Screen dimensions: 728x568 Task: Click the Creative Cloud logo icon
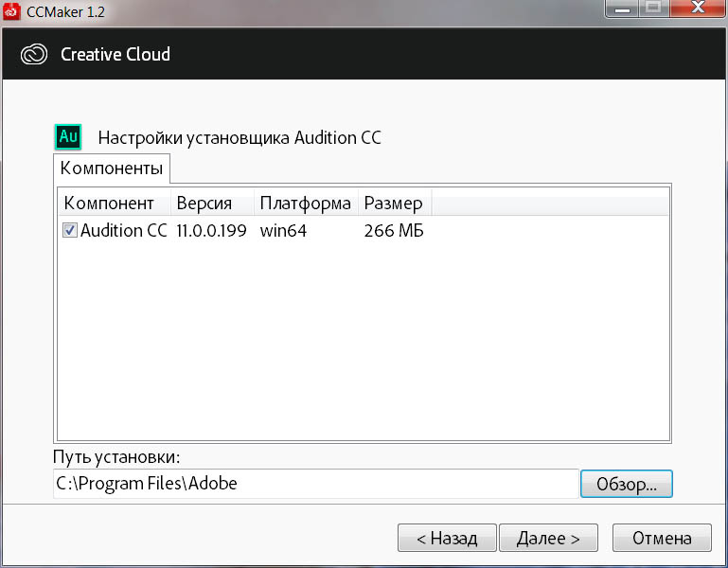pyautogui.click(x=34, y=54)
